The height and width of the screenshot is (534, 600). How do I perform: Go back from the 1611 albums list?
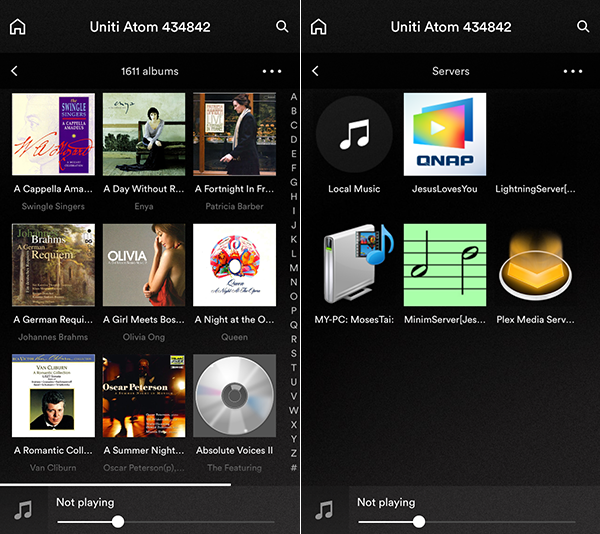pyautogui.click(x=14, y=71)
